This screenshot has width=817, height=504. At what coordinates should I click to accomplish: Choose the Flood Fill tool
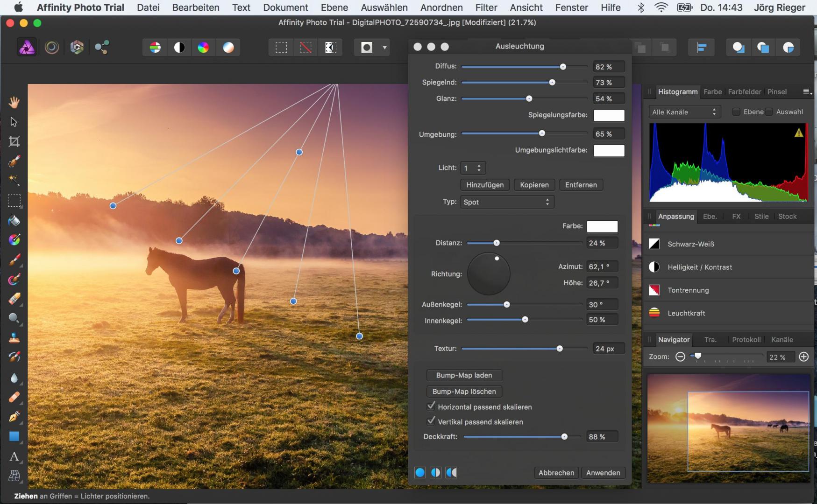pos(14,220)
